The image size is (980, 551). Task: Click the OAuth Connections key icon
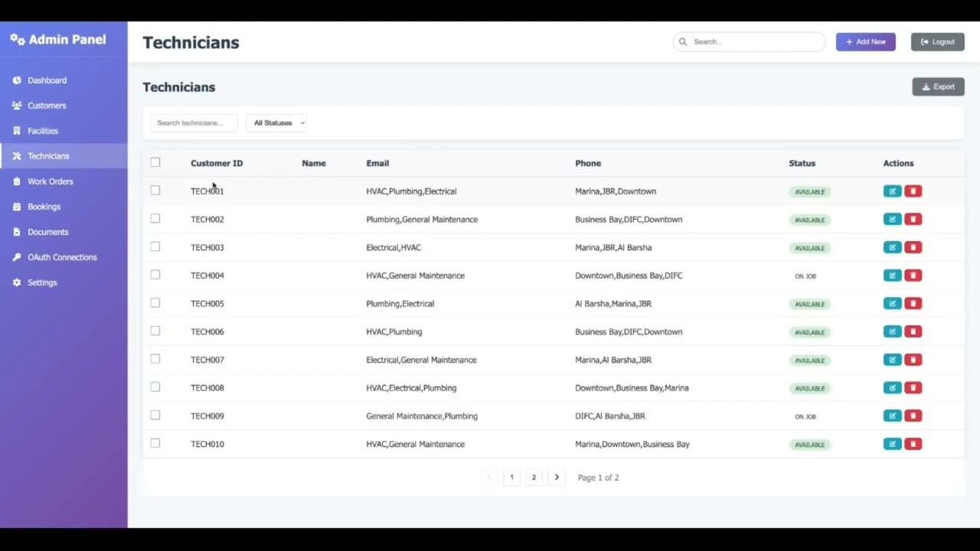coord(17,257)
